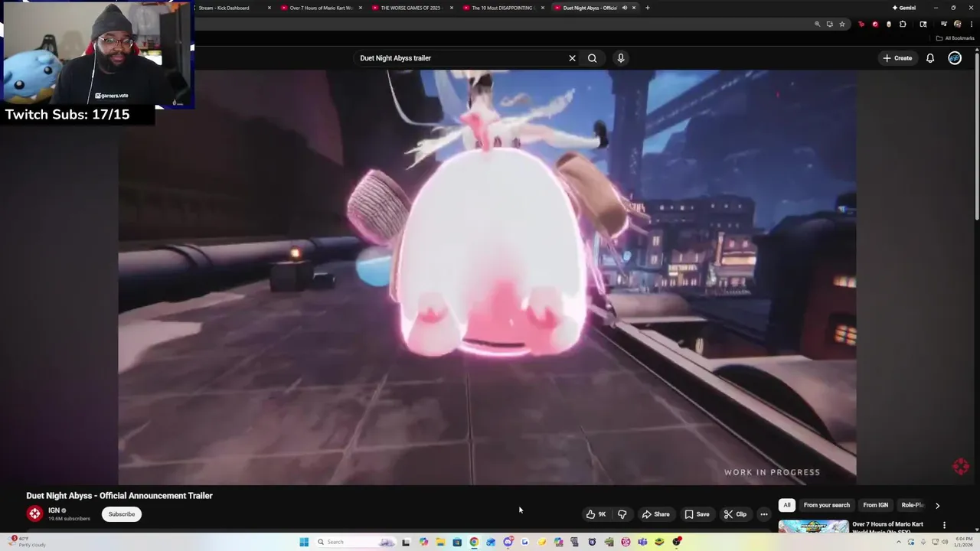Show more filter chips with right arrow
Image resolution: width=980 pixels, height=551 pixels.
pyautogui.click(x=937, y=505)
